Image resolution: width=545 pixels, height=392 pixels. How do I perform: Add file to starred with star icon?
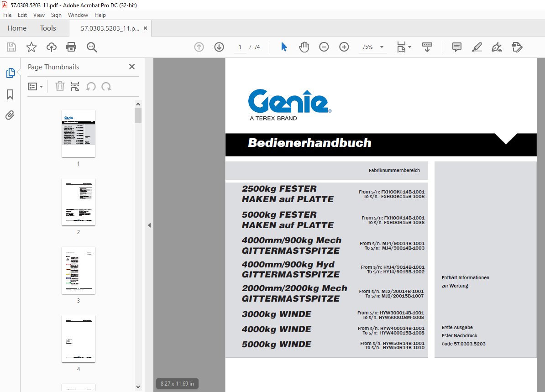[31, 47]
